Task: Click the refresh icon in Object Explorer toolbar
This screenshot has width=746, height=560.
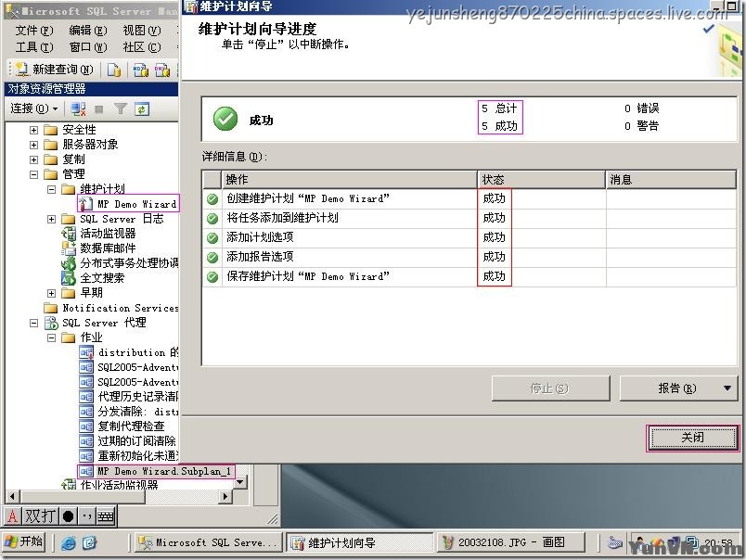Action: 141,108
